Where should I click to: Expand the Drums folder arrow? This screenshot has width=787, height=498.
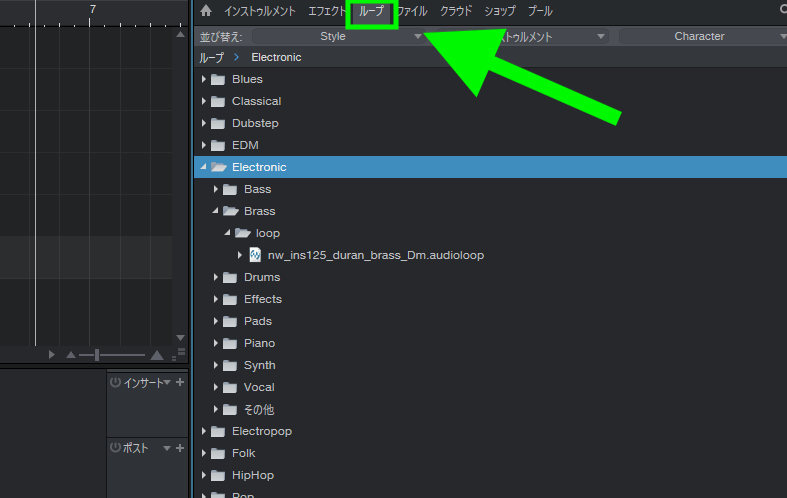point(215,277)
